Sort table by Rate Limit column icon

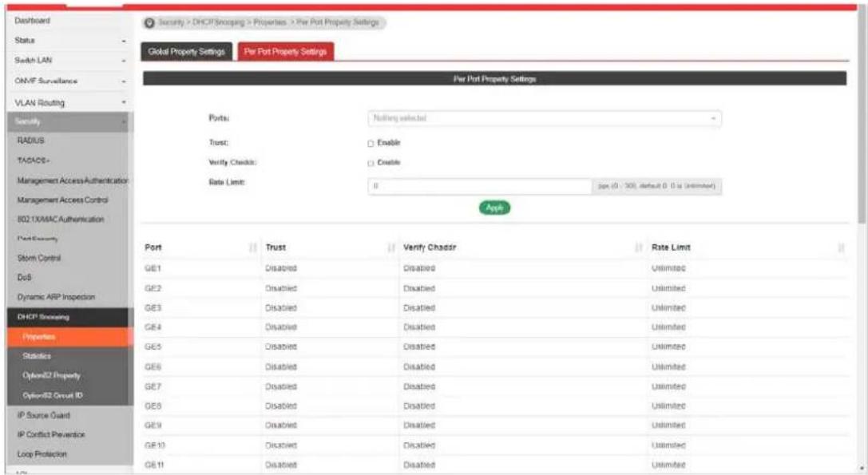tap(842, 247)
